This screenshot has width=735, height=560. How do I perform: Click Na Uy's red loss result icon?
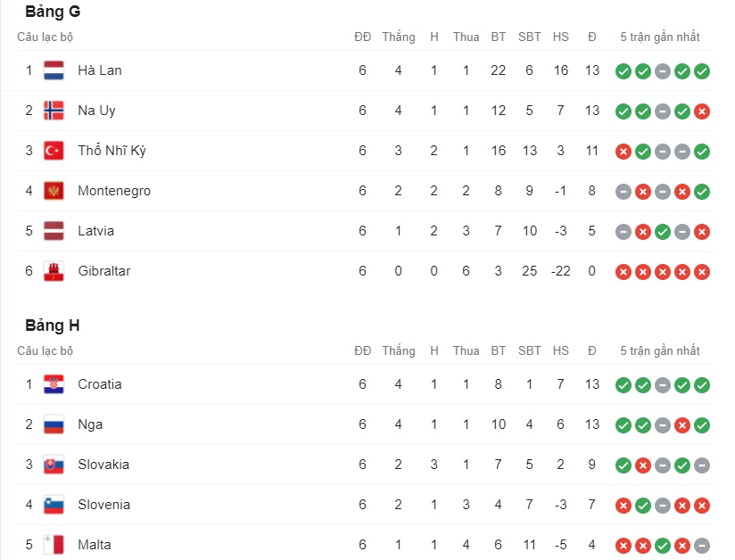click(x=702, y=111)
